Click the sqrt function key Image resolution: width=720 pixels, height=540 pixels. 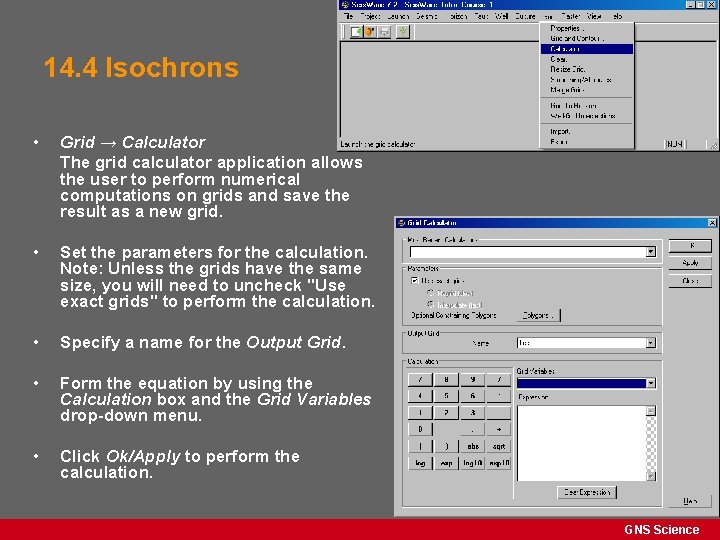point(499,446)
